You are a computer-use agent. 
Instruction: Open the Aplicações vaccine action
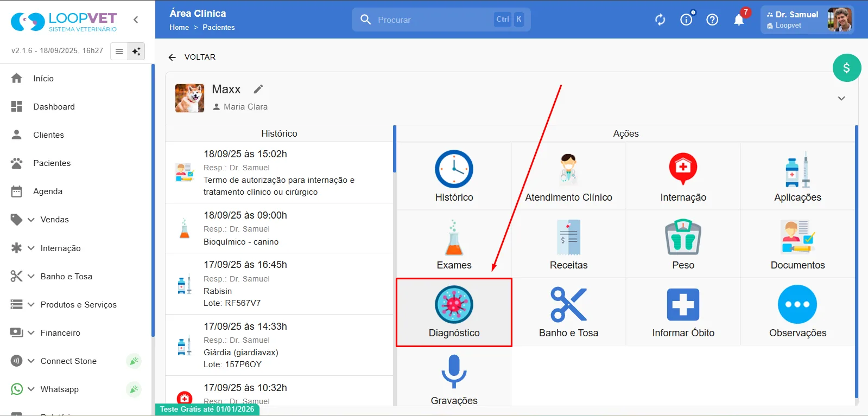tap(797, 176)
